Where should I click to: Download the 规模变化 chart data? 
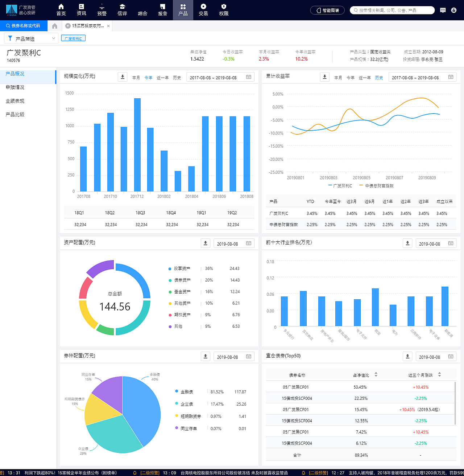(123, 77)
